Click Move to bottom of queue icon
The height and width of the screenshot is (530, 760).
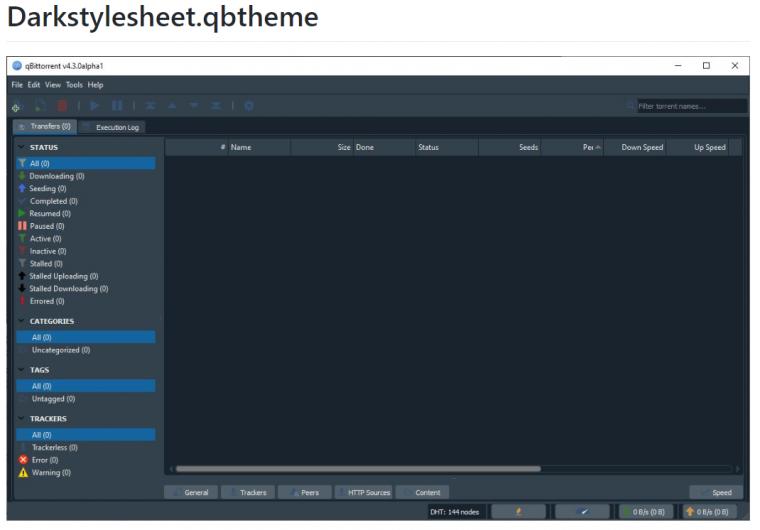[216, 105]
